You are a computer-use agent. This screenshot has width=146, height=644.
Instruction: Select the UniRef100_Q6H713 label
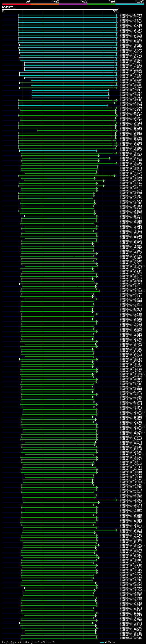131,125
